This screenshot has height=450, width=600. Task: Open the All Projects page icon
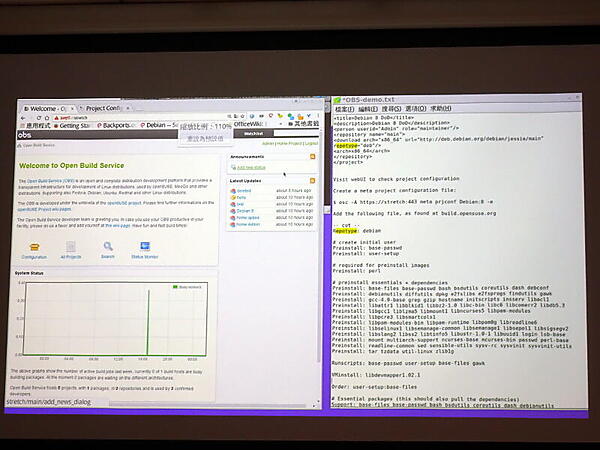click(x=71, y=247)
